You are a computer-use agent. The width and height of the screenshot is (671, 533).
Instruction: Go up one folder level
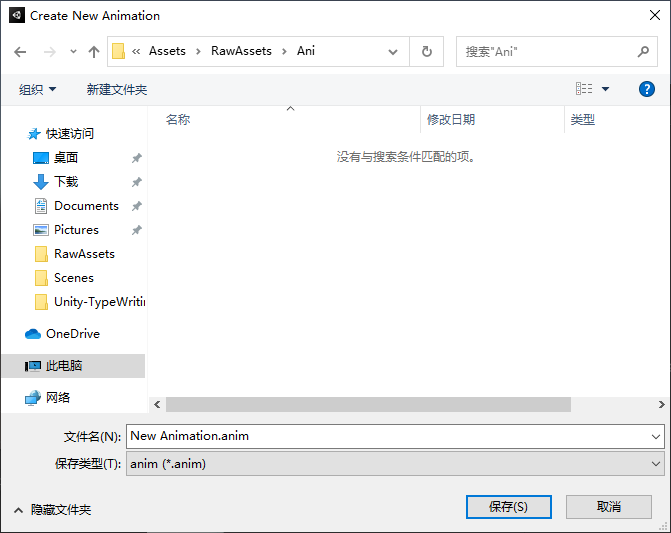pos(94,52)
